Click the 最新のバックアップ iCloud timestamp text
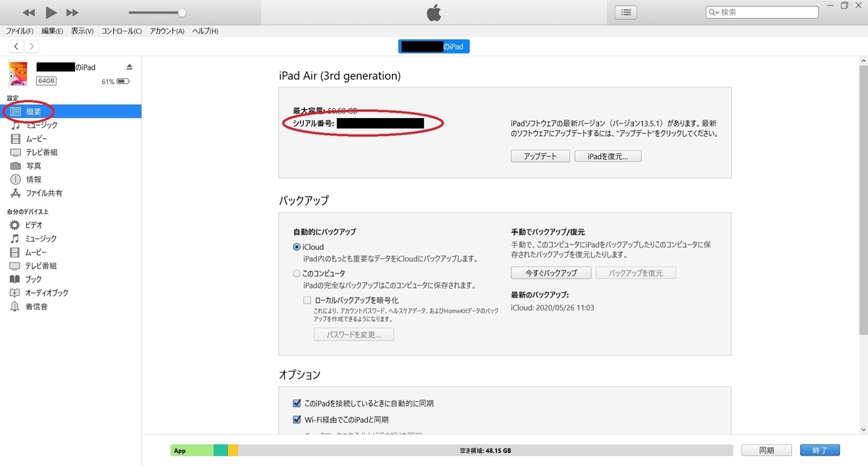Screen dimensions: 868x466 click(553, 308)
